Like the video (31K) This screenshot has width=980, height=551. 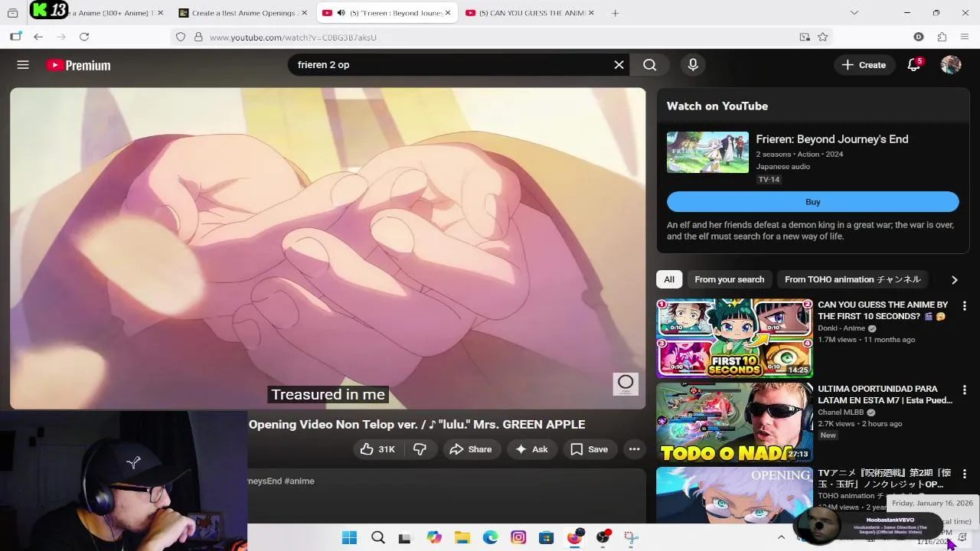pyautogui.click(x=377, y=449)
